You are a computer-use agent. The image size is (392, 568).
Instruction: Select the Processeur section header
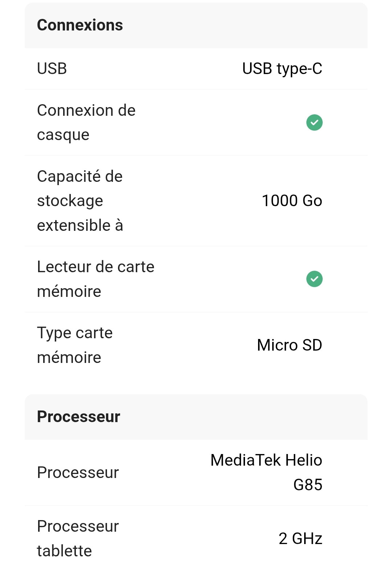click(x=196, y=417)
